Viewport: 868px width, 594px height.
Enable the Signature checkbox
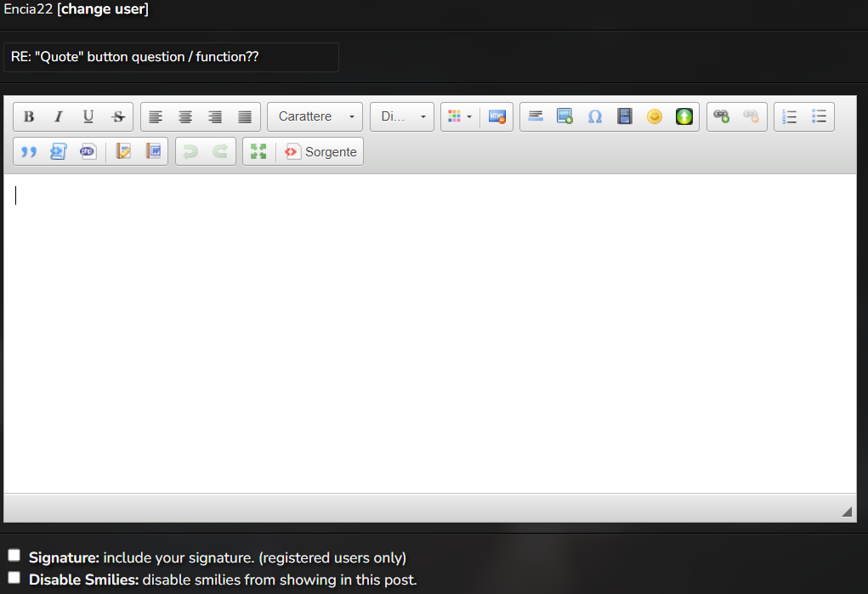14,555
